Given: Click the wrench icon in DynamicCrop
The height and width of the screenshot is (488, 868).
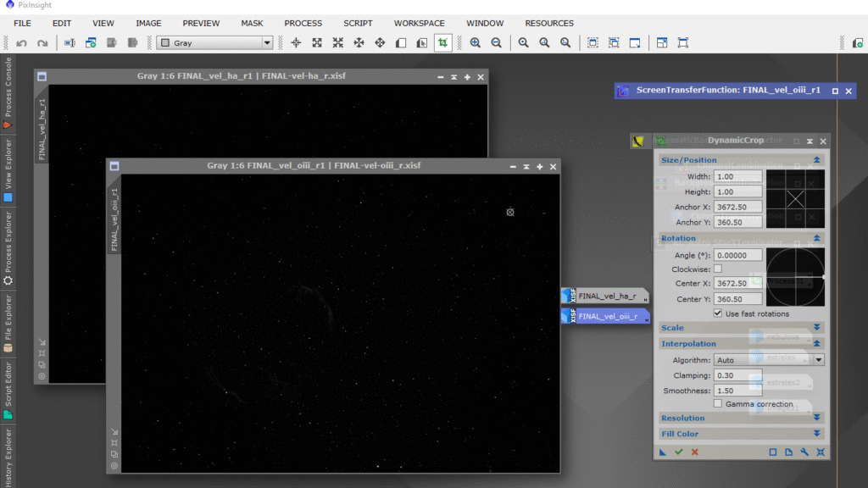Looking at the screenshot, I should click(x=804, y=452).
